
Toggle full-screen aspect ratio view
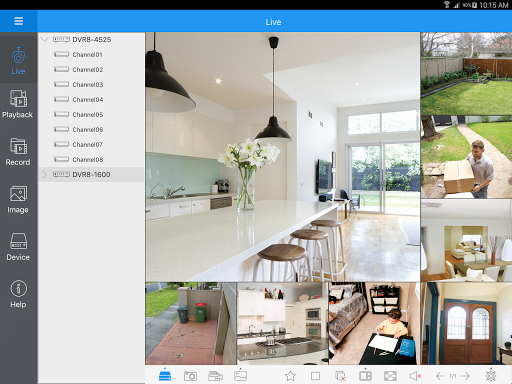pyautogui.click(x=390, y=376)
